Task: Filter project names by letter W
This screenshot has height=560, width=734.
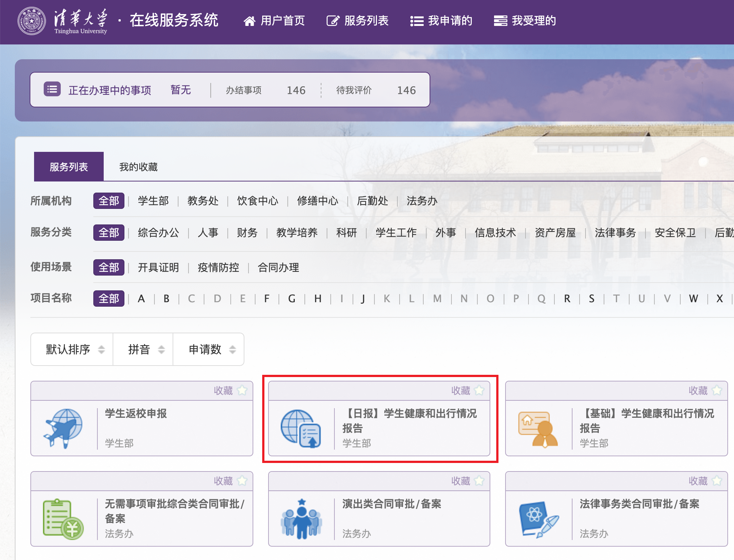Action: tap(693, 299)
